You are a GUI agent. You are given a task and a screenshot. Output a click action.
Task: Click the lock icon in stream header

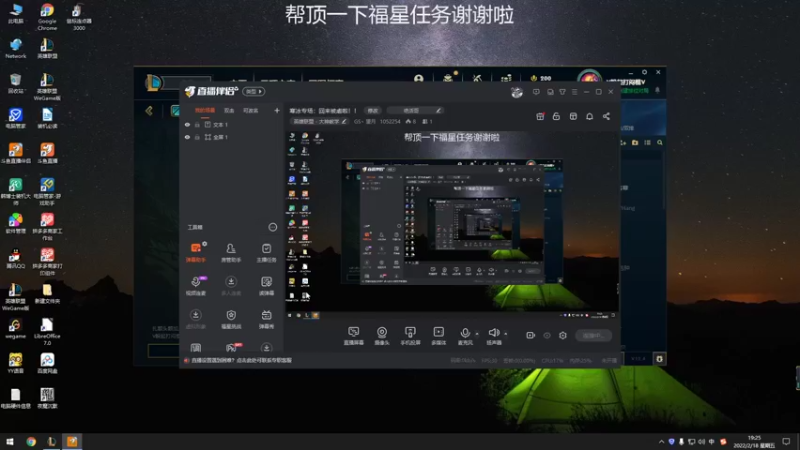click(x=556, y=116)
